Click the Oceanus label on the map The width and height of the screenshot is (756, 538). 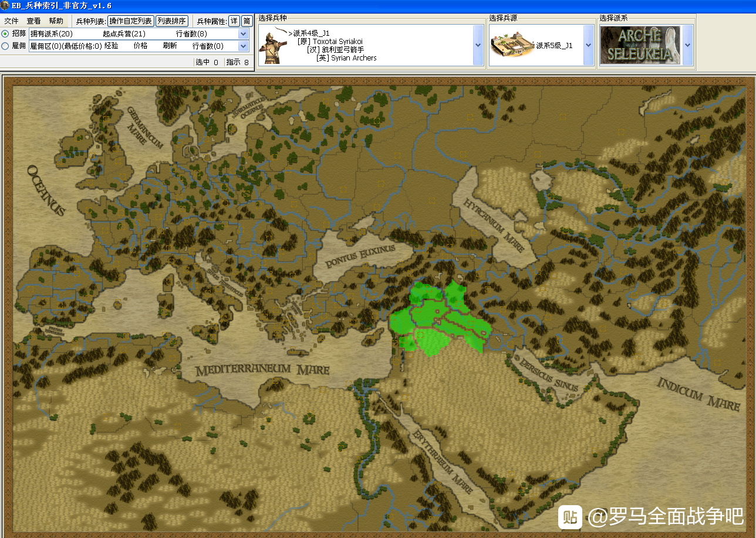click(x=46, y=191)
